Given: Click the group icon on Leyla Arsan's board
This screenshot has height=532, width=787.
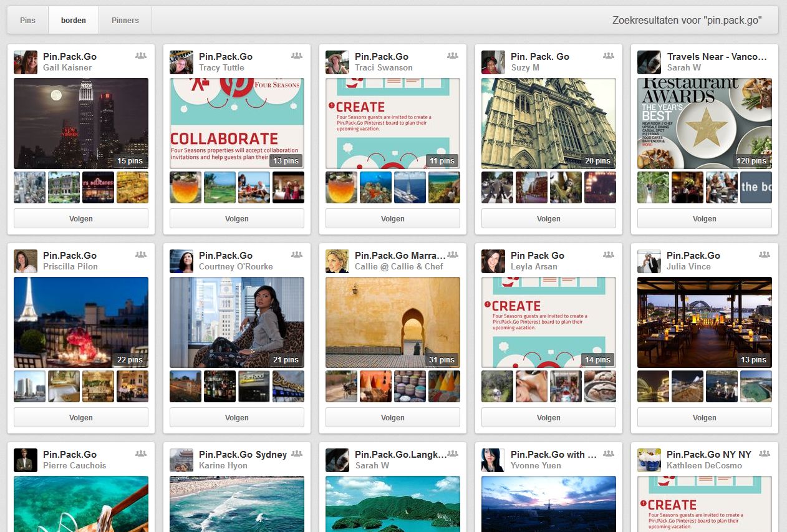Looking at the screenshot, I should 609,255.
